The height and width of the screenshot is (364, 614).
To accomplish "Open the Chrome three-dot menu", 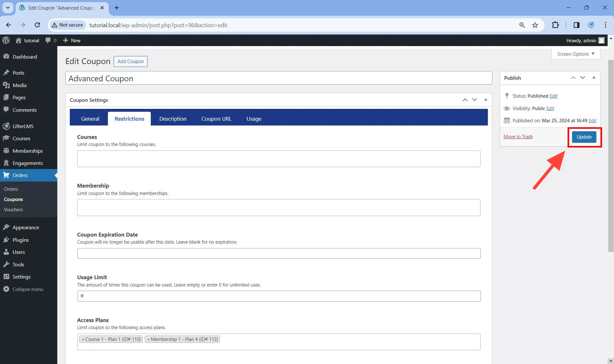I will (x=605, y=25).
